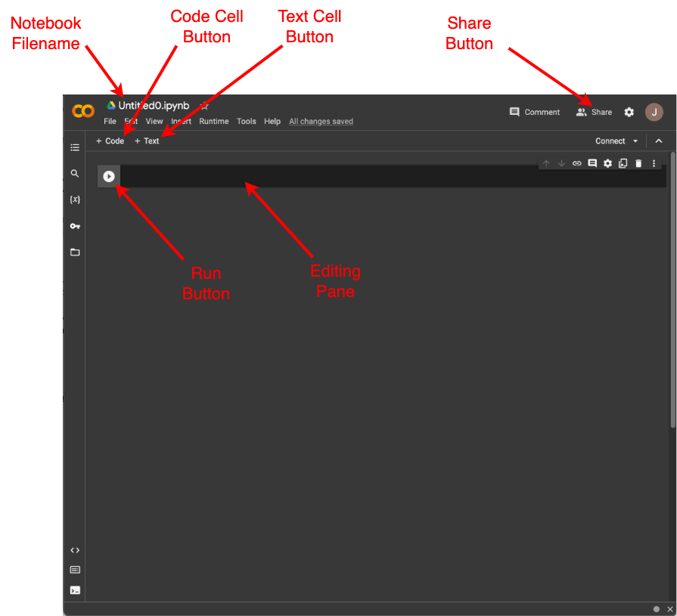This screenshot has width=677, height=616.
Task: Add a new Text cell
Action: tap(146, 141)
